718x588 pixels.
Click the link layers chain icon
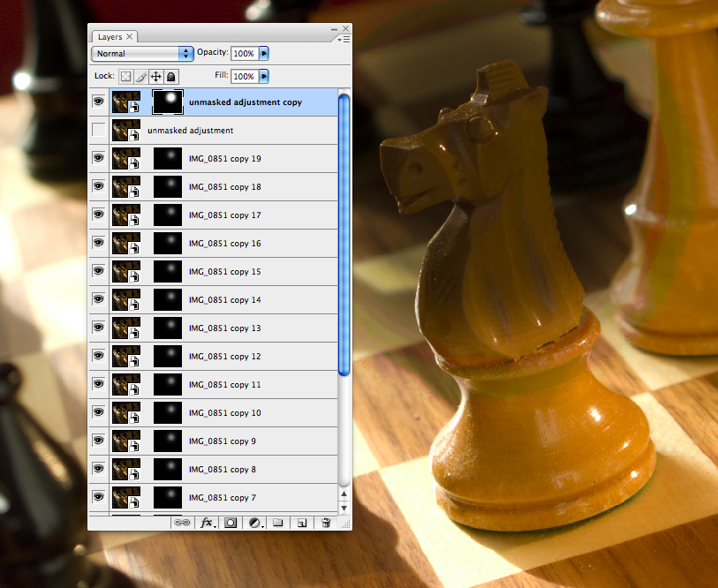tap(182, 523)
